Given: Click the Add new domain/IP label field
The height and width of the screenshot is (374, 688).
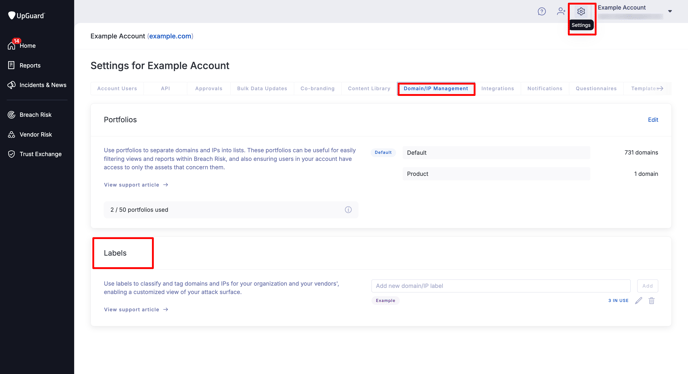Looking at the screenshot, I should pos(501,286).
